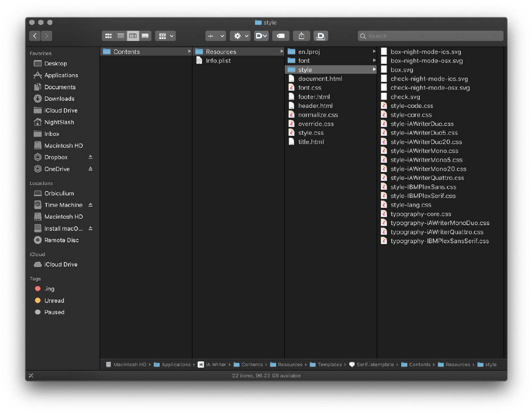Open the group-by arrangement dropdown
This screenshot has height=414, width=532.
click(166, 36)
